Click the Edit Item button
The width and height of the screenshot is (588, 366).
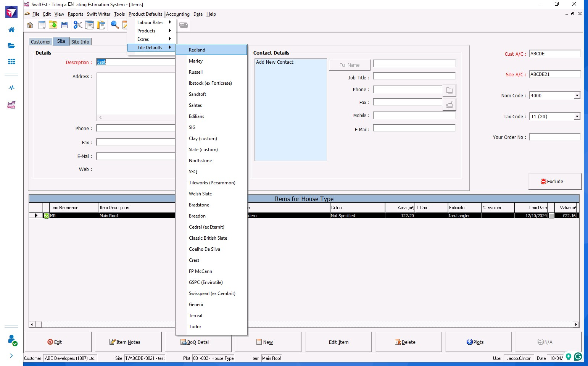[338, 342]
